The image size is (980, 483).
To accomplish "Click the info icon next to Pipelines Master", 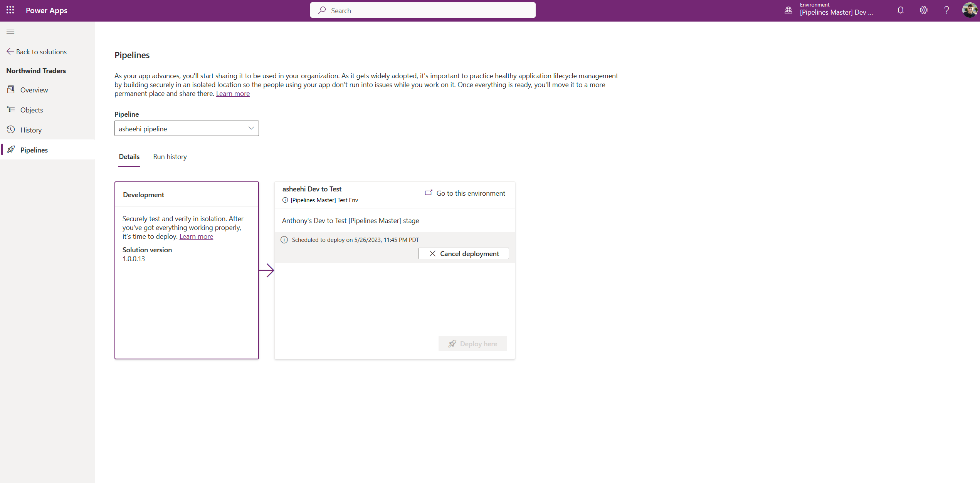I will coord(286,200).
